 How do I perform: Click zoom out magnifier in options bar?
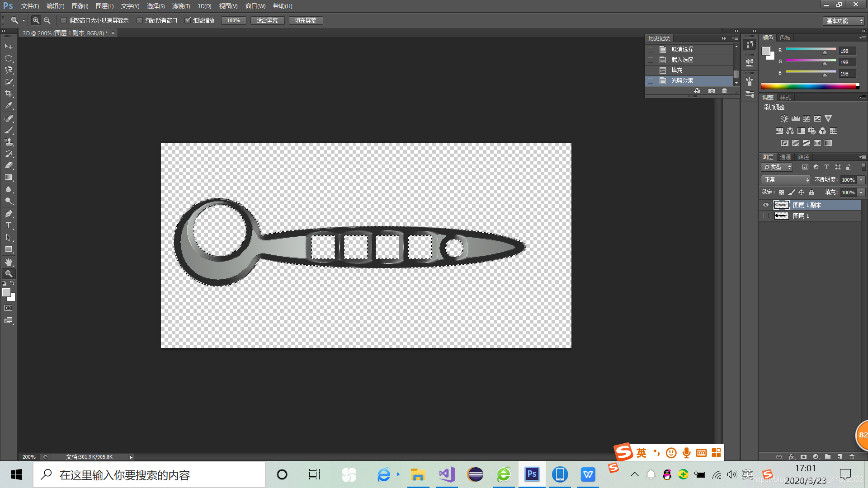pos(47,20)
